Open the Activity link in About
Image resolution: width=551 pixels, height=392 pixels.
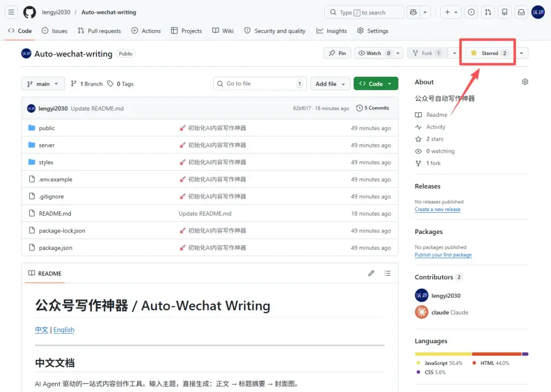click(431, 127)
